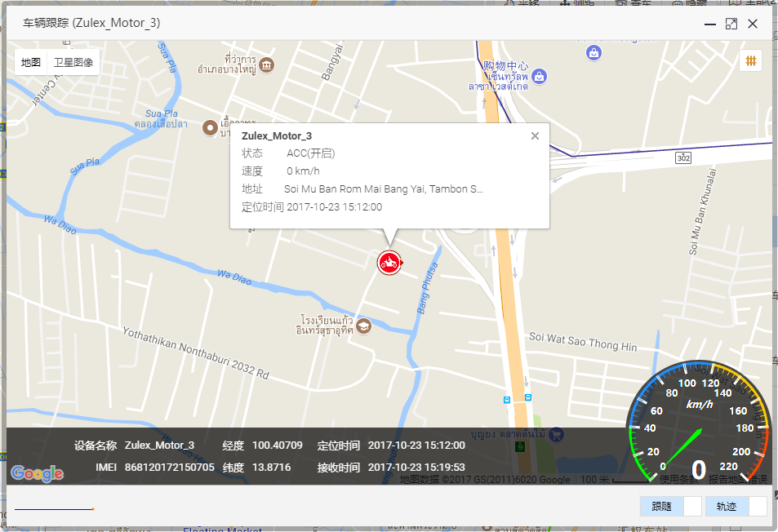Screen dimensions: 778x532
Task: Click the popup 定位时间 2017-10-23 15:12:00
Action: (x=312, y=206)
